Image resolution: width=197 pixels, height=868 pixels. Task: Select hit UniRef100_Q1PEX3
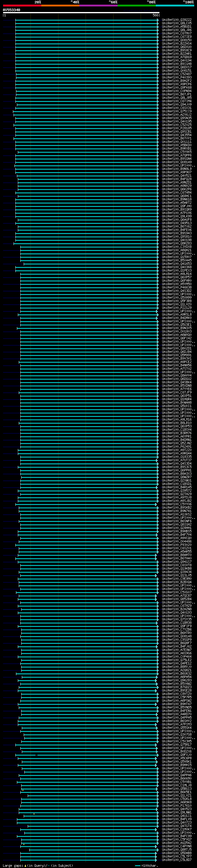[x=176, y=271]
